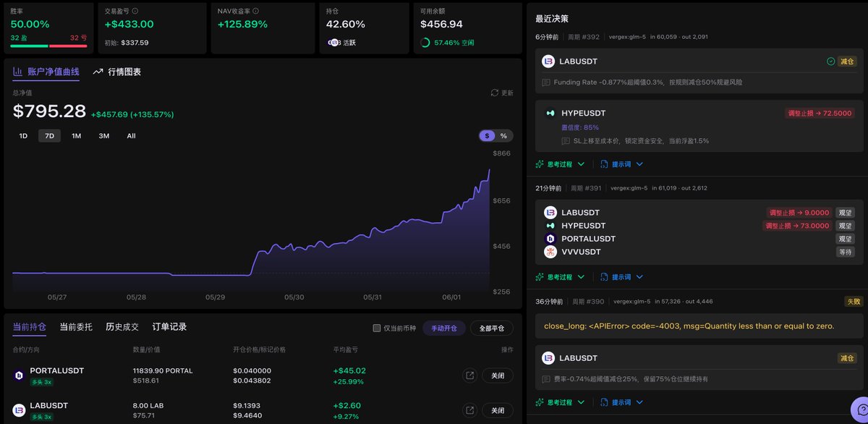Click the close_long APIError message
Image resolution: width=868 pixels, height=424 pixels.
(x=689, y=326)
